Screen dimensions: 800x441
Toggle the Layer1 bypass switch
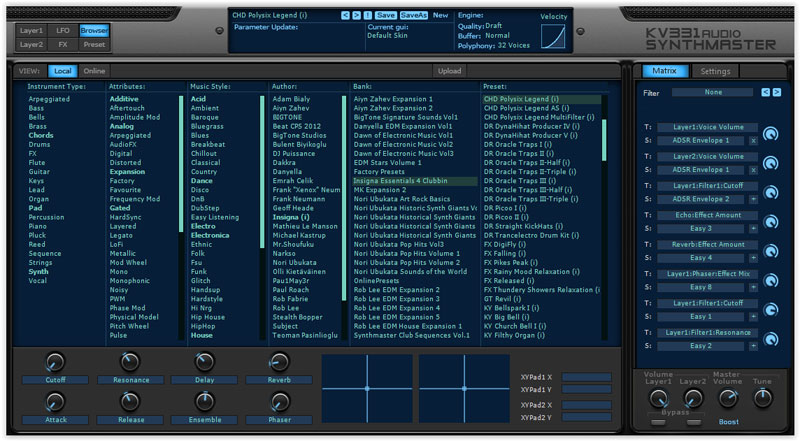[x=659, y=422]
